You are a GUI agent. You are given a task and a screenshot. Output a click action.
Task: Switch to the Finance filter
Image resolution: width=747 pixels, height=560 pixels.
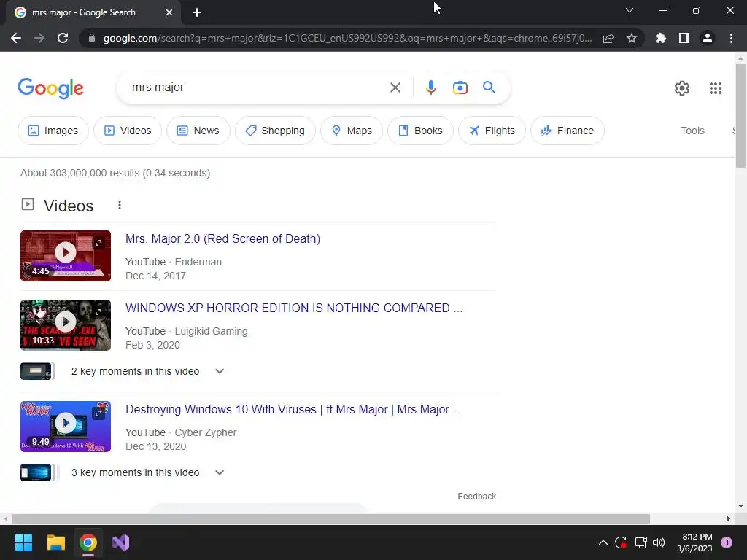(x=568, y=131)
